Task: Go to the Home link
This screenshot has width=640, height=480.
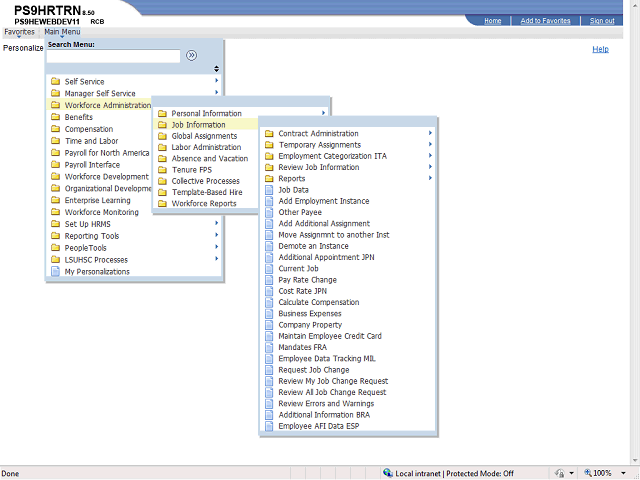Action: click(493, 21)
